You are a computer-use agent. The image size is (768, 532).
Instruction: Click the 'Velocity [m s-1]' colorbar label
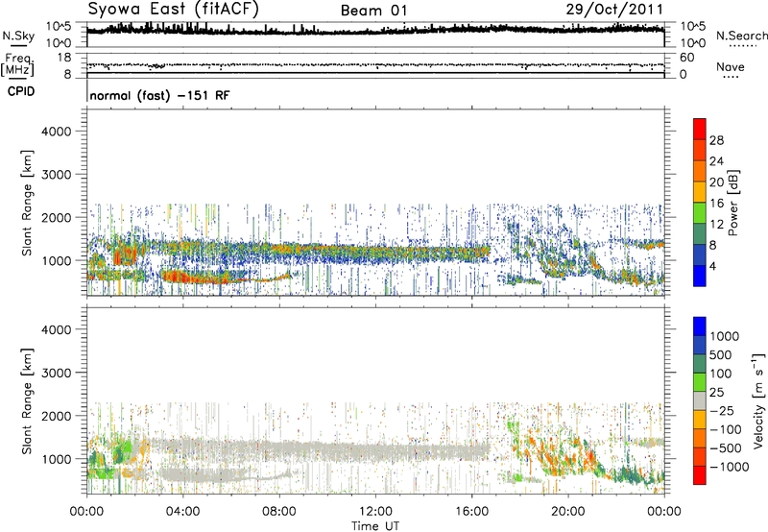pos(758,400)
